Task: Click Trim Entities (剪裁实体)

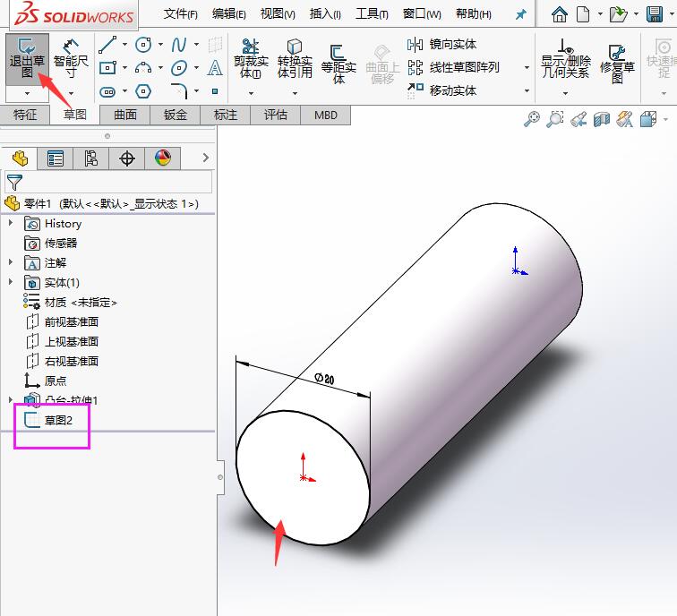Action: [251, 59]
